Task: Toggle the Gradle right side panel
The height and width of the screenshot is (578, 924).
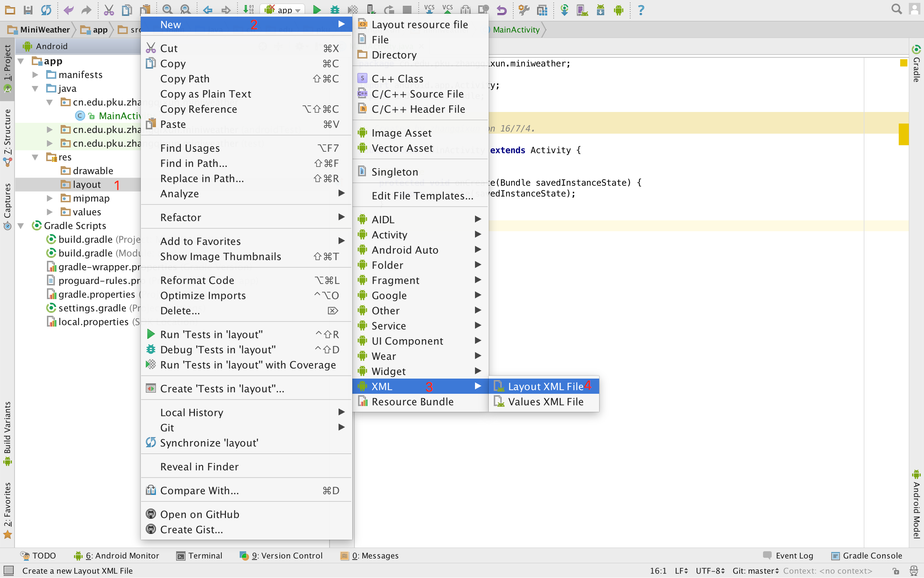Action: (x=916, y=64)
